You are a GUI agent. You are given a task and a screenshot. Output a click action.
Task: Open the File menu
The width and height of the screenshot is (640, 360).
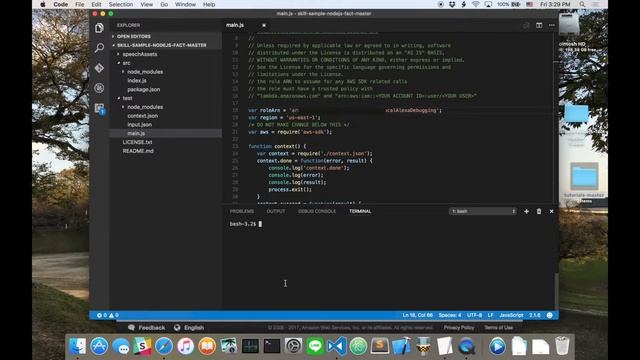point(80,4)
